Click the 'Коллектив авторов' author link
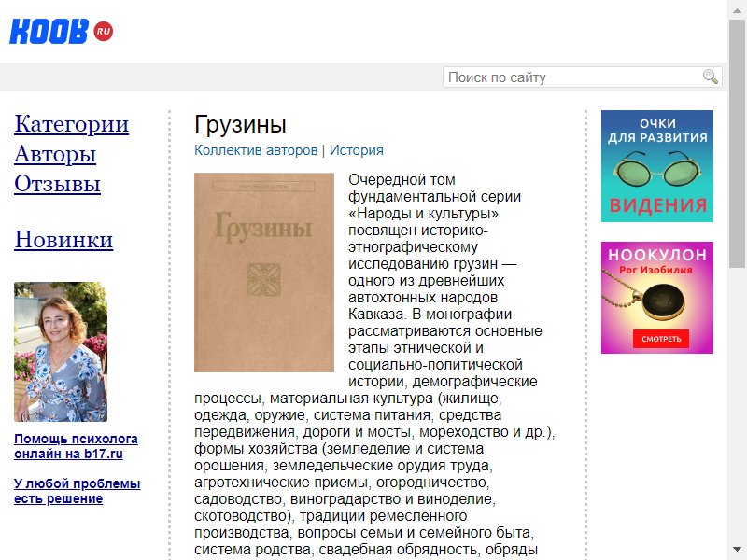 click(x=256, y=150)
